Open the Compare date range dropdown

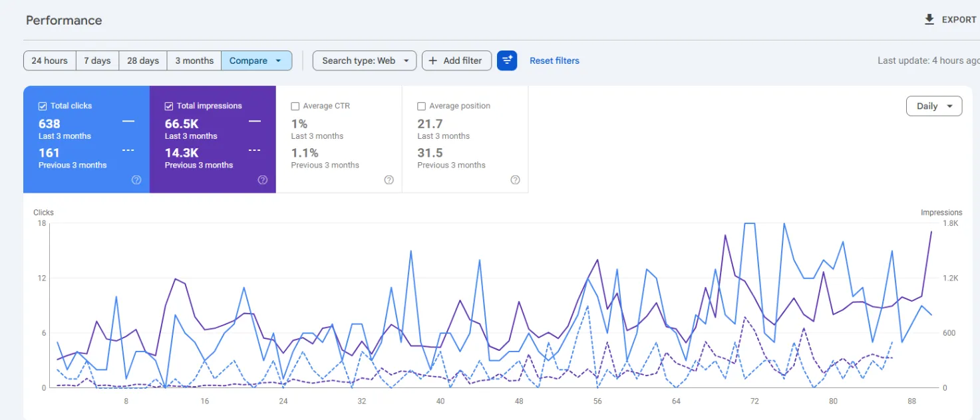click(x=256, y=60)
